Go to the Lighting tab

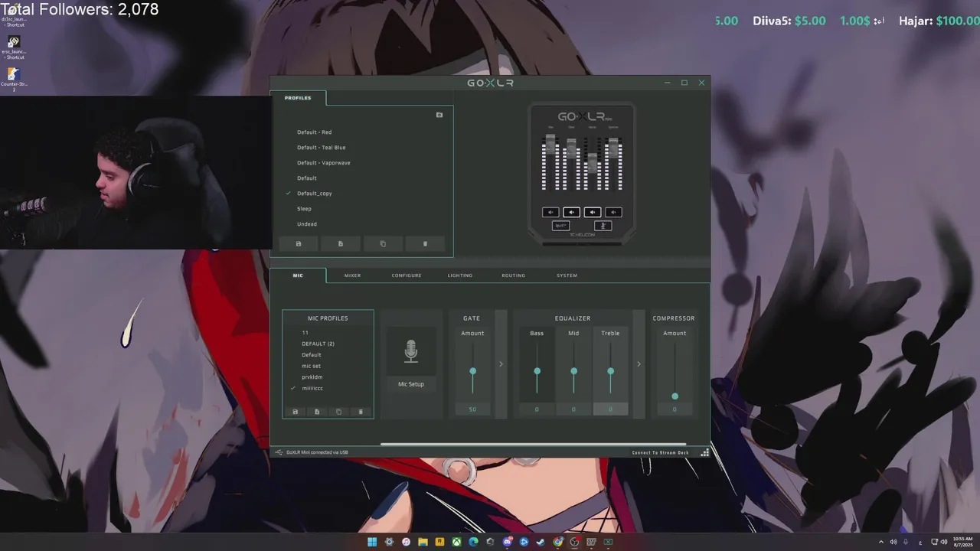click(460, 275)
